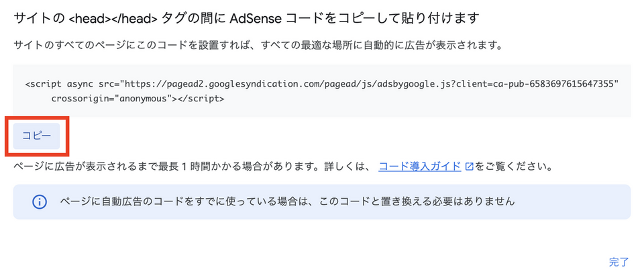Click をご覧ください text after the guide link
644x276 pixels.
[x=514, y=166]
